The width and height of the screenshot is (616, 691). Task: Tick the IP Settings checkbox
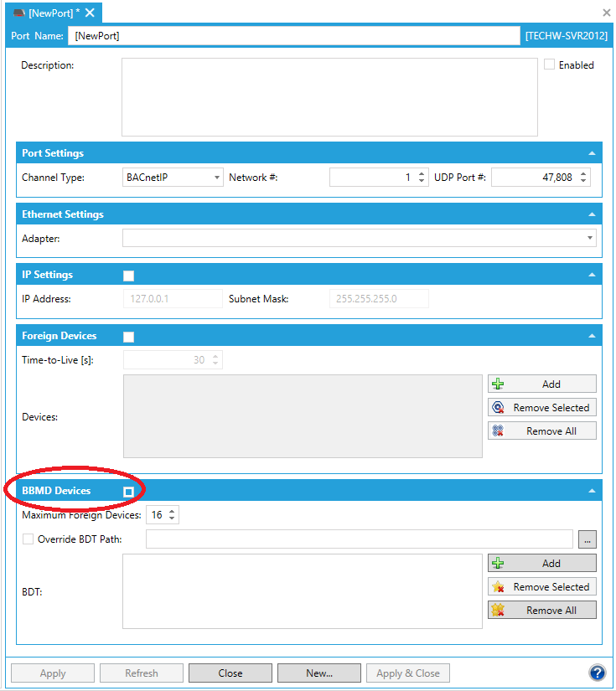(128, 276)
